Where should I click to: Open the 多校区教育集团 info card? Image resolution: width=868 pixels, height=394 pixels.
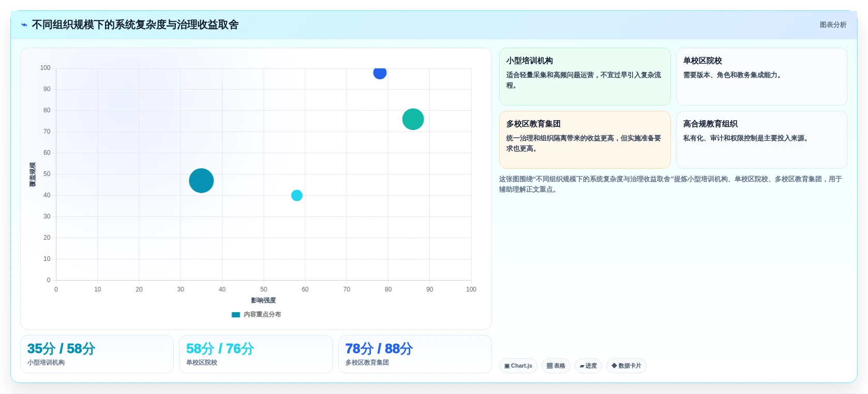pyautogui.click(x=585, y=140)
